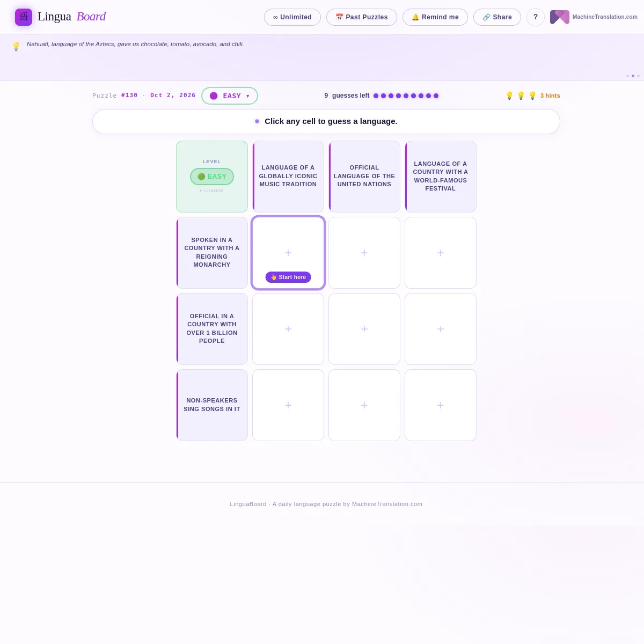The height and width of the screenshot is (644, 644).
Task: Click the Remind me button
Action: pyautogui.click(x=435, y=17)
